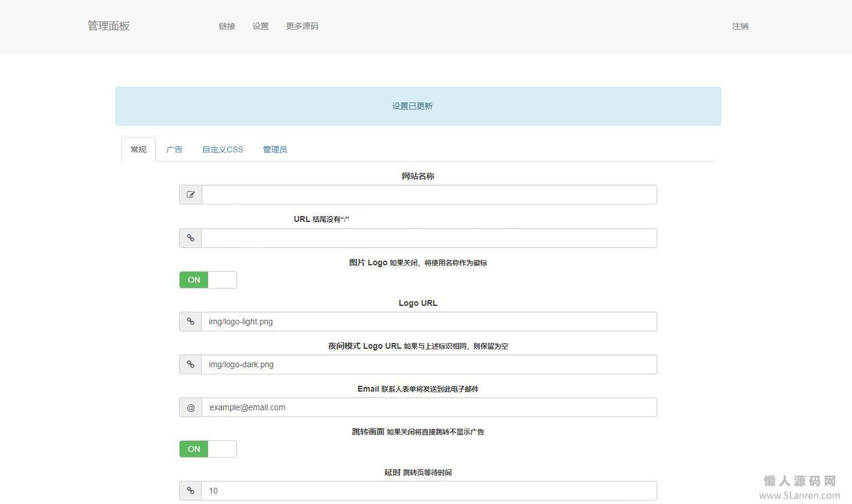852x504 pixels.
Task: Toggle the 图片 Logo ON switch
Action: 207,280
